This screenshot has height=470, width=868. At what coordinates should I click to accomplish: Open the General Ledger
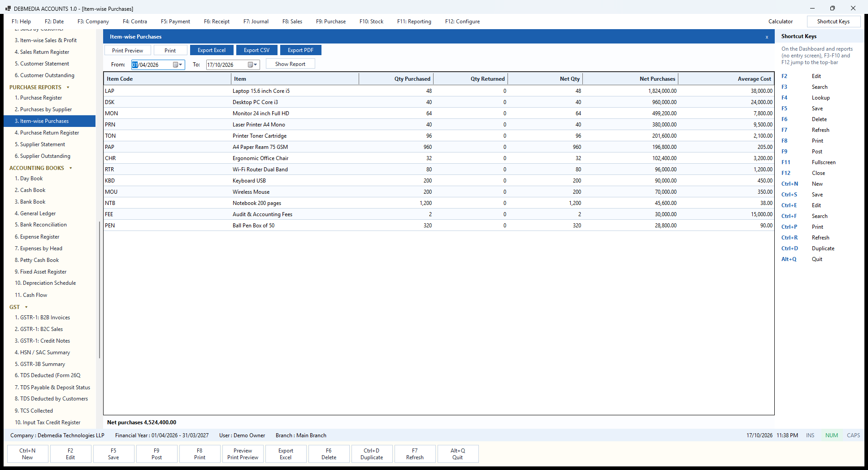click(49, 213)
